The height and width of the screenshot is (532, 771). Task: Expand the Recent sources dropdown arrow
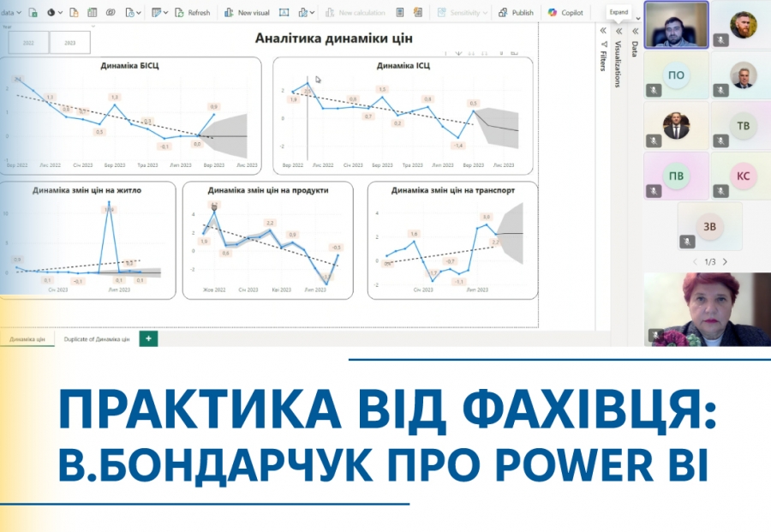[x=139, y=13]
